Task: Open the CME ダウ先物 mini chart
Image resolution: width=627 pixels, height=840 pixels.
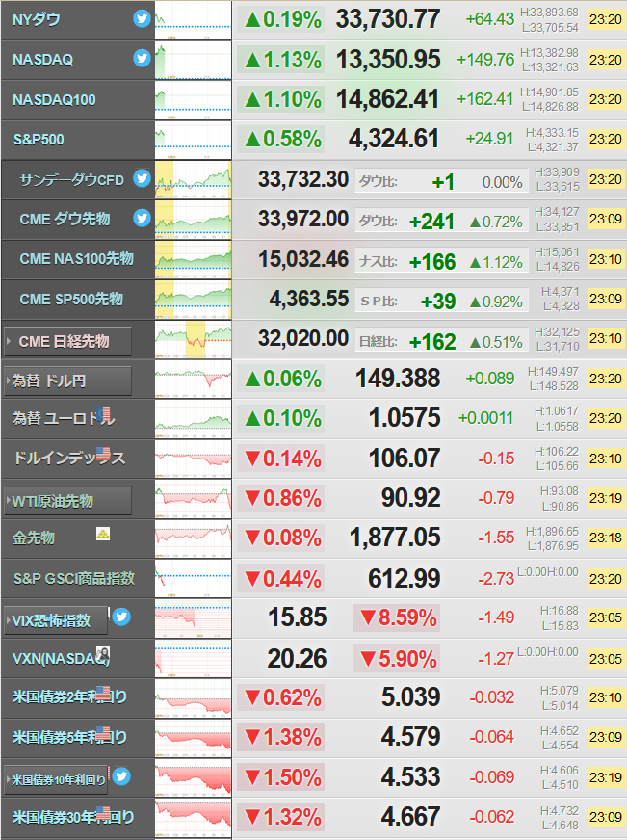Action: (194, 220)
